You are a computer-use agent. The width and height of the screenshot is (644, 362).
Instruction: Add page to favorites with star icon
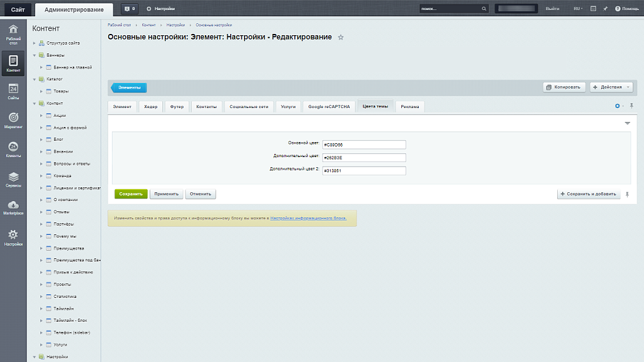point(341,38)
